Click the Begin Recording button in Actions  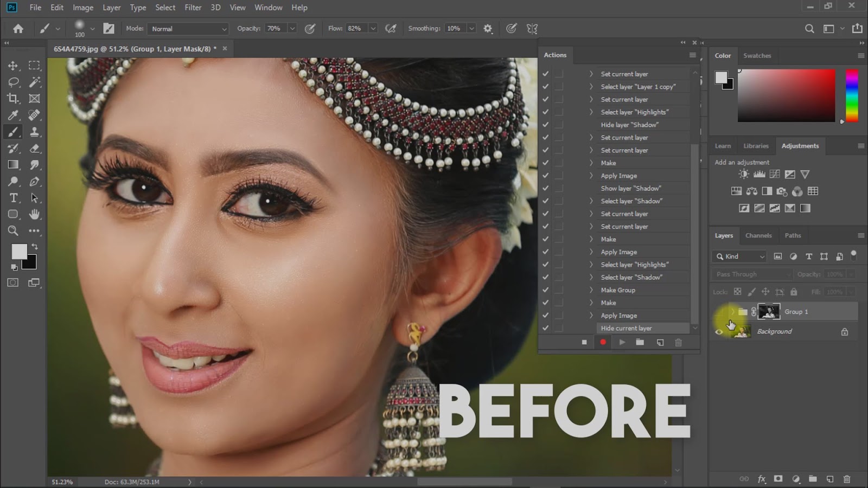[603, 342]
